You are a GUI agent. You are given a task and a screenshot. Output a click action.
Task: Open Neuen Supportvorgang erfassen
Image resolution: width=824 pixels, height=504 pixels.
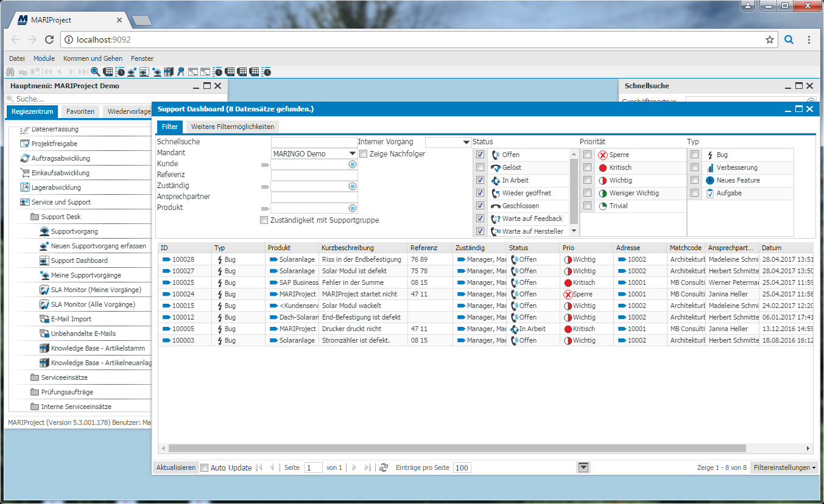pyautogui.click(x=98, y=246)
